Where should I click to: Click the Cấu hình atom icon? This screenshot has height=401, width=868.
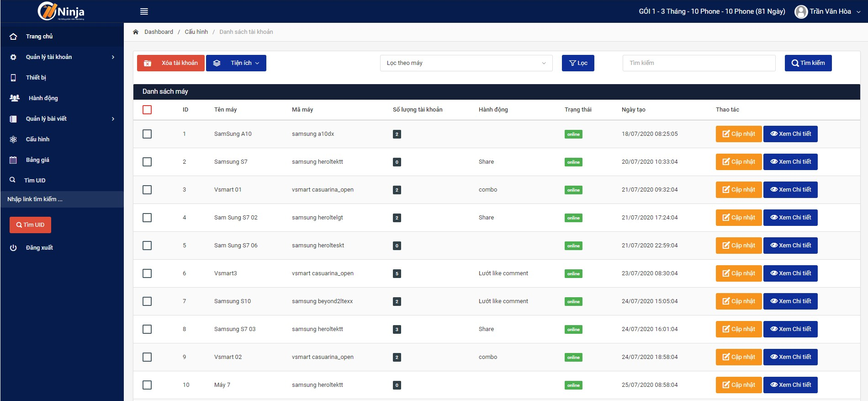tap(13, 139)
